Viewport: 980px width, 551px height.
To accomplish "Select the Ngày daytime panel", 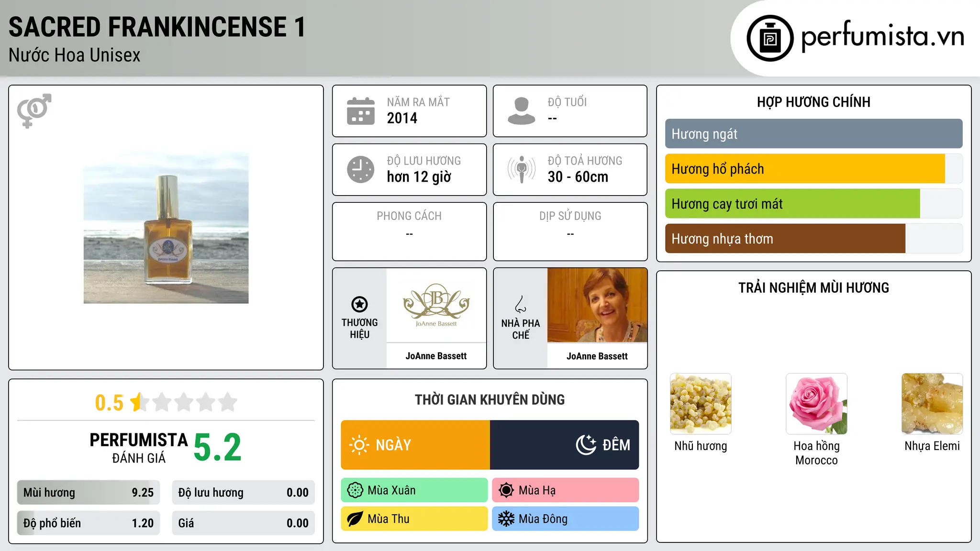I will tap(415, 445).
